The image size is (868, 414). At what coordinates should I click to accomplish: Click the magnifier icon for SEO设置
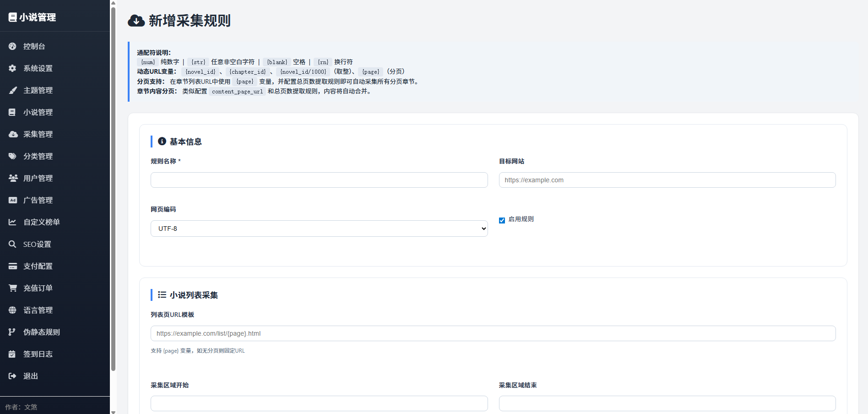(x=12, y=244)
